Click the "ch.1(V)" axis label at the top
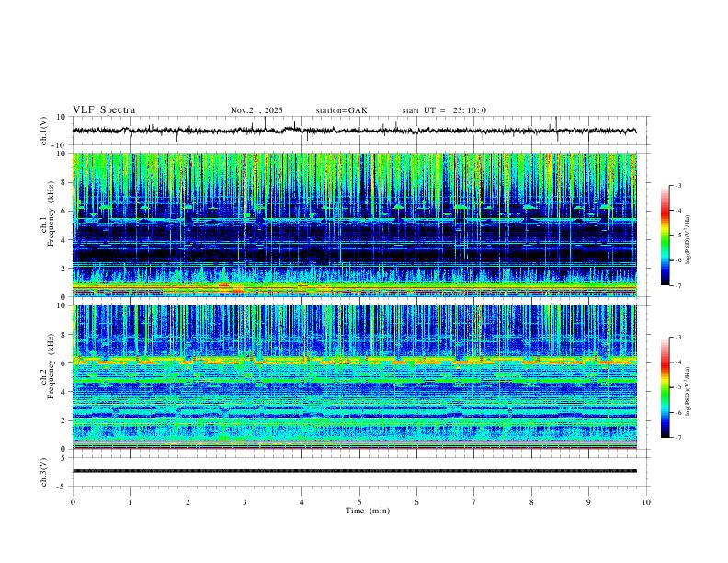This screenshot has height=563, width=728. coord(44,131)
